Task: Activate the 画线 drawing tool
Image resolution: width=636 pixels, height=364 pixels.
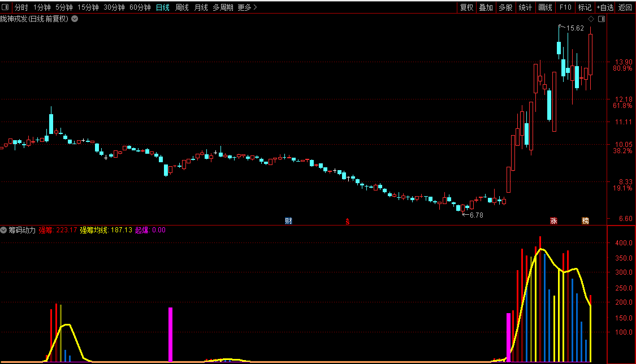Action: [x=545, y=7]
